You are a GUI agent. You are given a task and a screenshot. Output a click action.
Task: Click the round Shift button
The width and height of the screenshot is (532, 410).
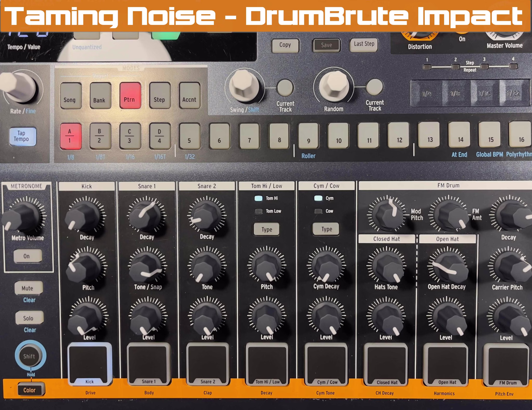[30, 356]
